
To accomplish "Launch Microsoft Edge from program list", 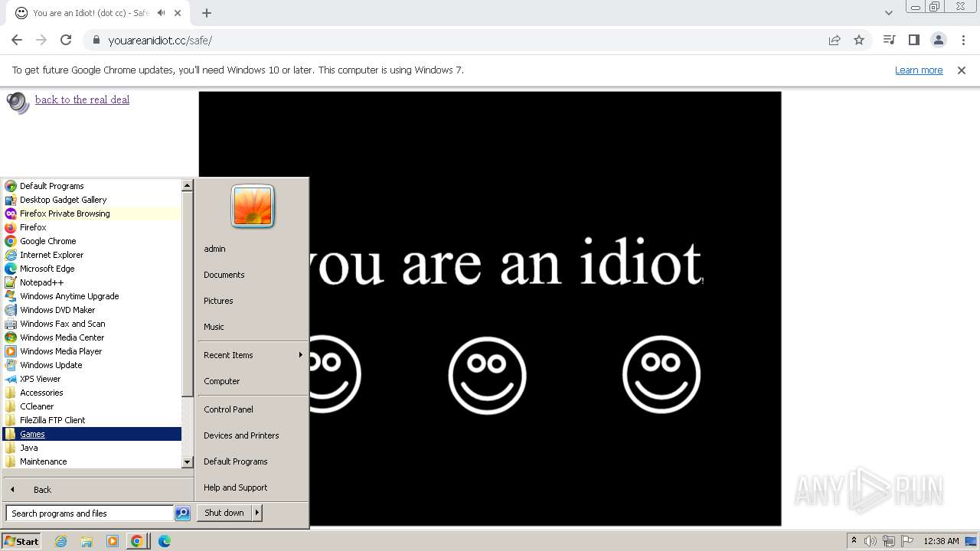I will 92,269.
